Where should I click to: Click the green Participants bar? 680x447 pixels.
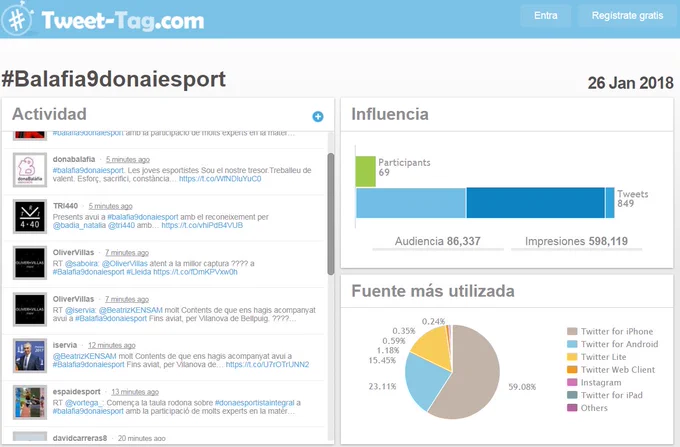coord(366,172)
